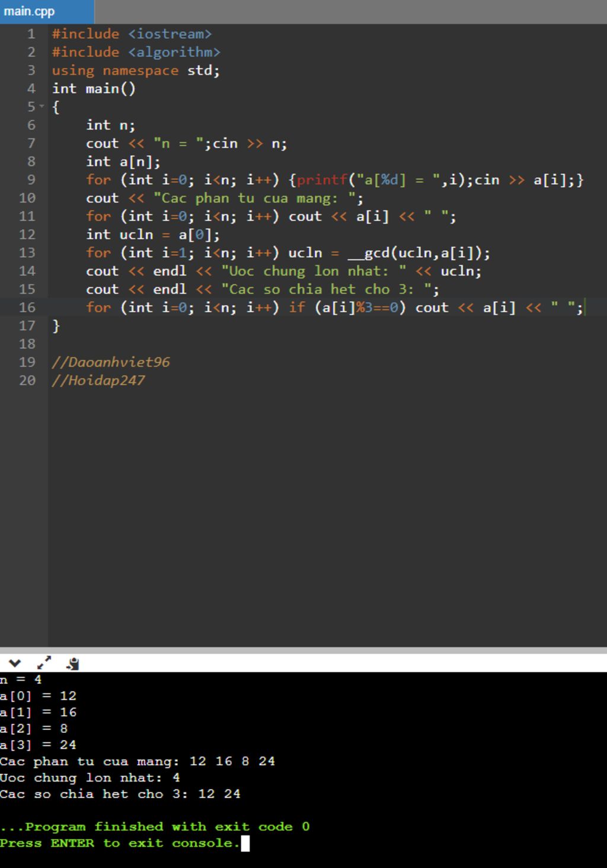The image size is (607, 868).
Task: Collapse the console with the chevron icon
Action: click(x=15, y=663)
